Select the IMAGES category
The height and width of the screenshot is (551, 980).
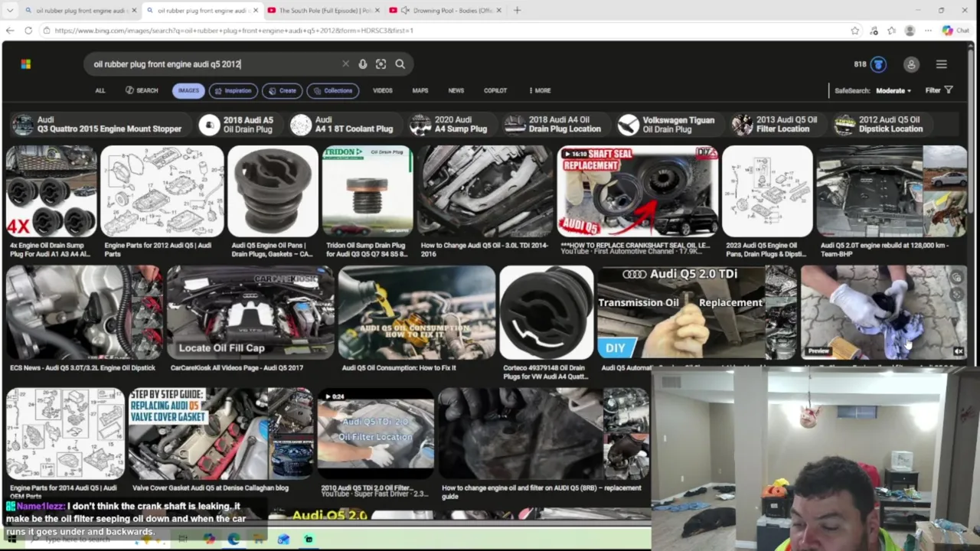pyautogui.click(x=188, y=90)
